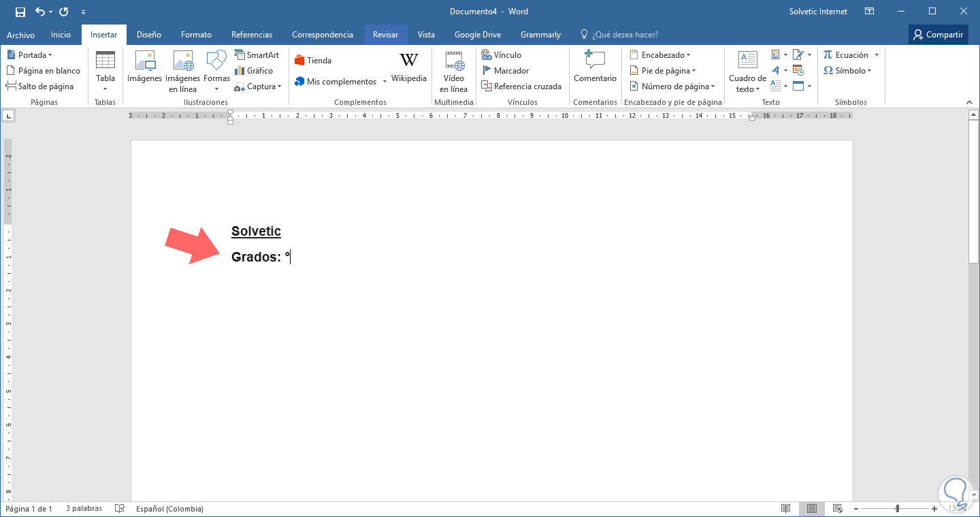Screen dimensions: 980x517
Task: Collapse the ribbon with the chevron
Action: 968,102
